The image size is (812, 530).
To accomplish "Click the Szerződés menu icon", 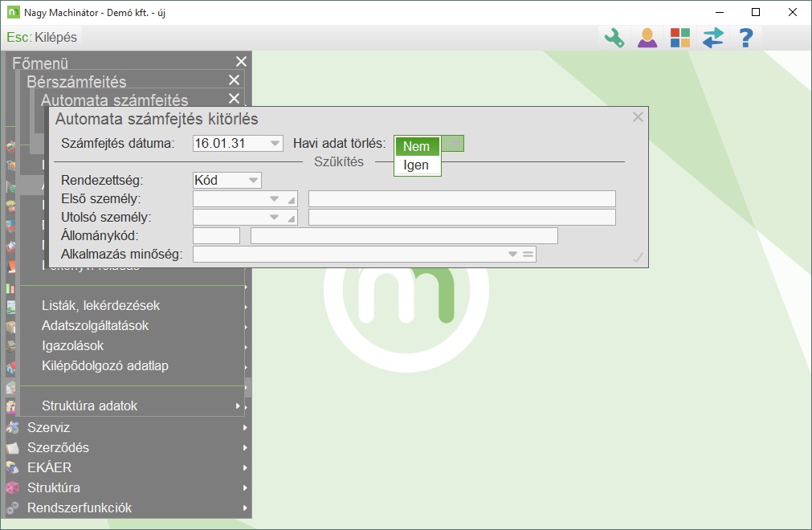I will (12, 448).
